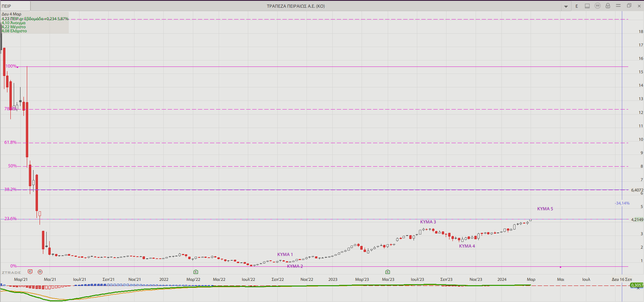
Task: Click the 100% Fibonacci level label
Action: 11,66
